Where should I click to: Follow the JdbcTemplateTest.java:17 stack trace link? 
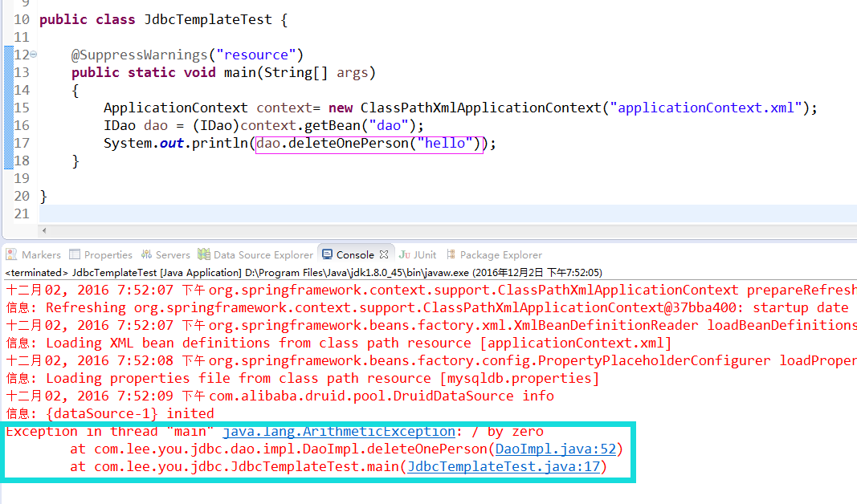pyautogui.click(x=504, y=467)
